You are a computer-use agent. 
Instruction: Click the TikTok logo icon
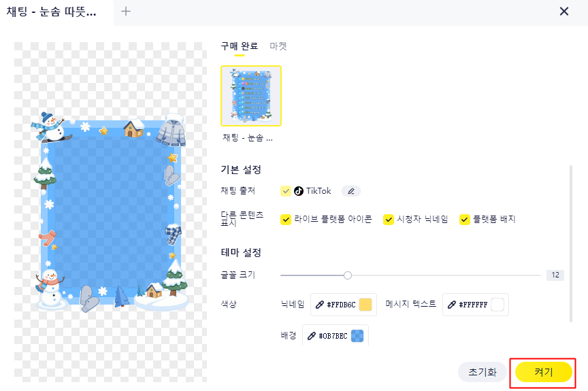(x=299, y=191)
